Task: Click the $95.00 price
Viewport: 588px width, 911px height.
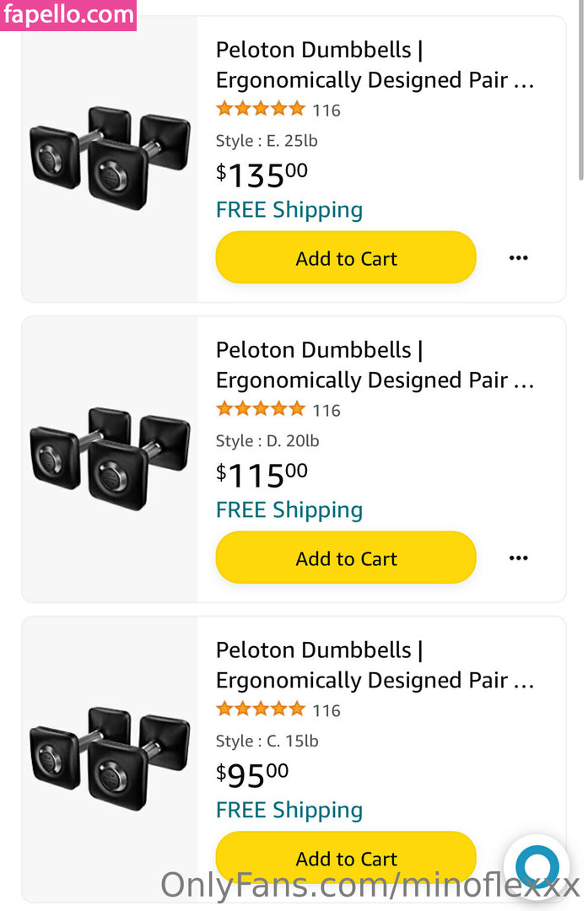Action: pyautogui.click(x=252, y=774)
